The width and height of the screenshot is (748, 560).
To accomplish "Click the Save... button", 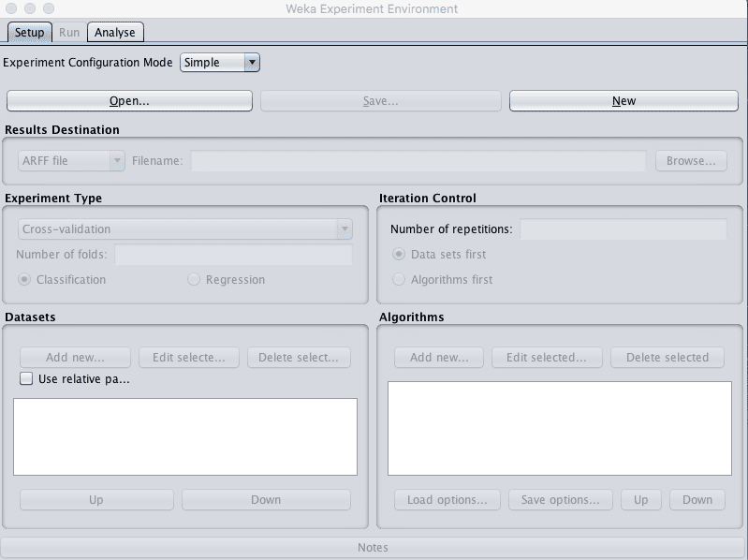I will pos(381,101).
